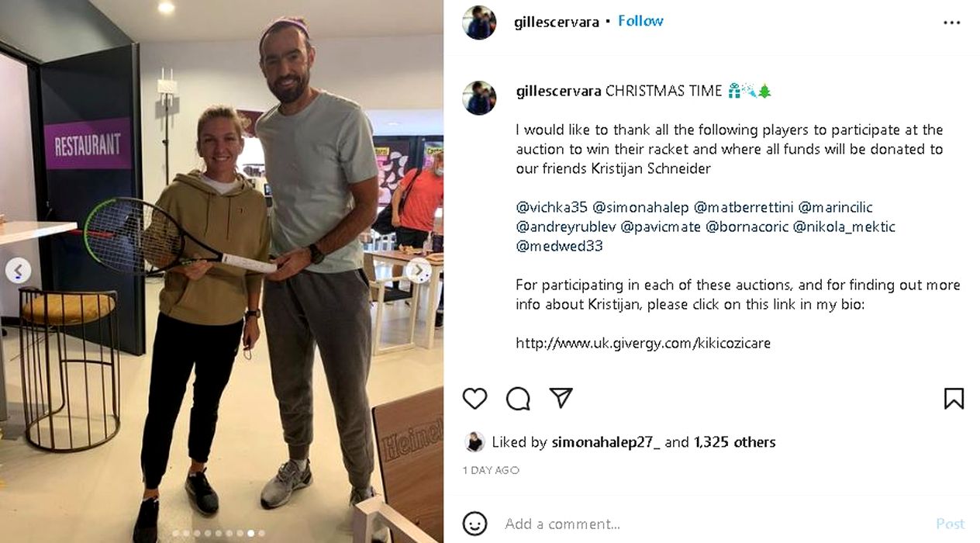
Task: Open the @matberrettini mention
Action: [742, 207]
